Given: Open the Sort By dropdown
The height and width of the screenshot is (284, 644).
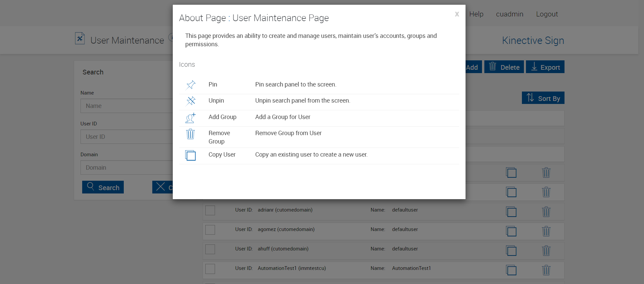Looking at the screenshot, I should 543,98.
